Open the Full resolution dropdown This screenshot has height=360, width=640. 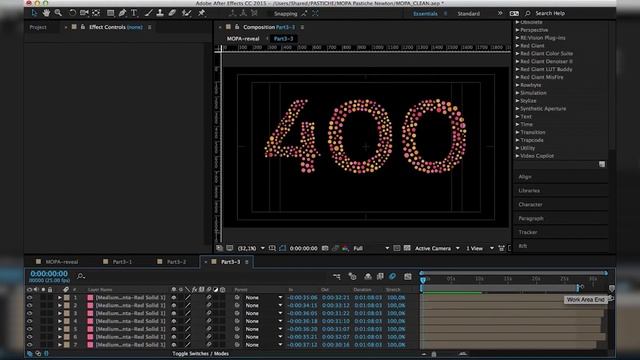click(x=371, y=248)
